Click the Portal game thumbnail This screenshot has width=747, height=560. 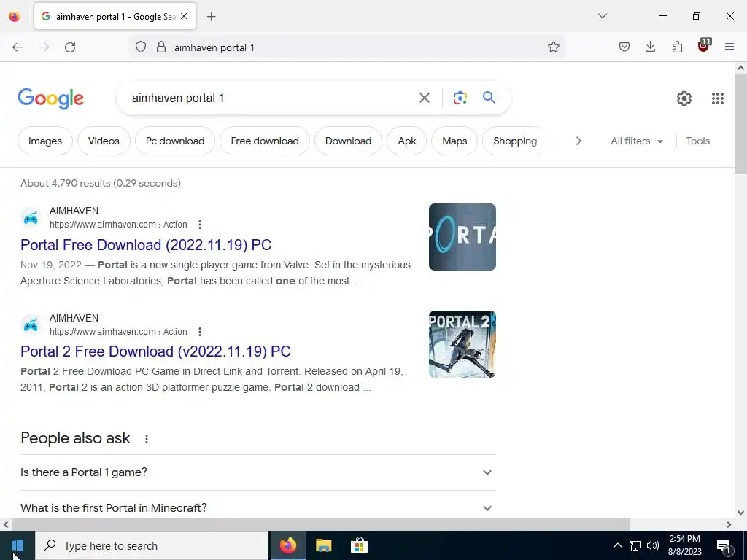click(462, 237)
